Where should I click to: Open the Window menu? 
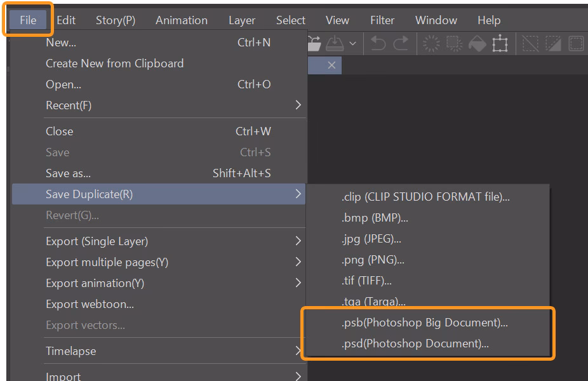[x=436, y=20]
